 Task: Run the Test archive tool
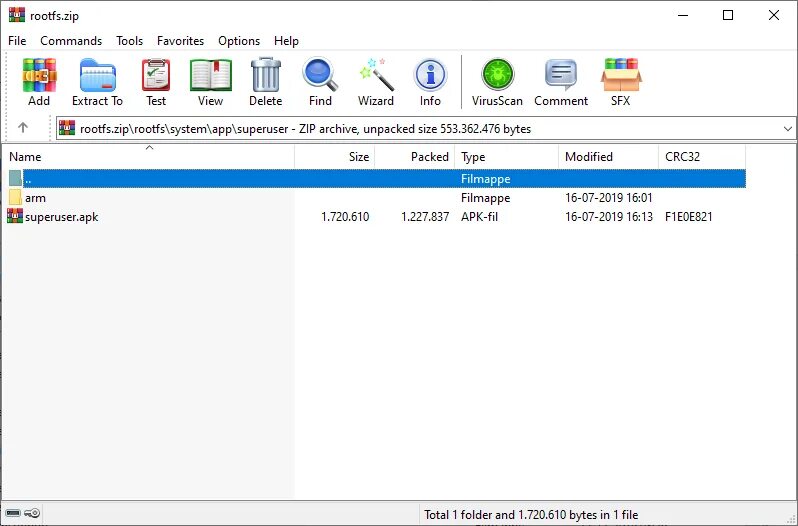point(156,75)
